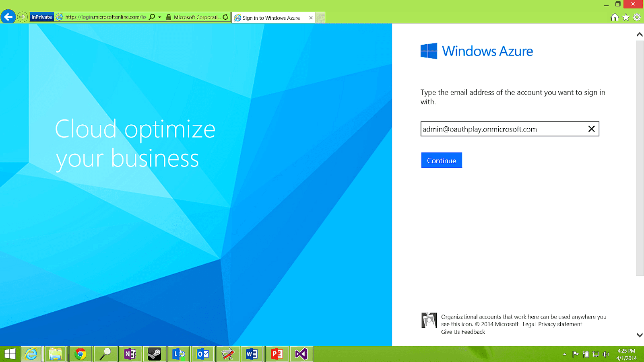The width and height of the screenshot is (644, 362).
Task: Open the Windows Start button
Action: coord(10,354)
